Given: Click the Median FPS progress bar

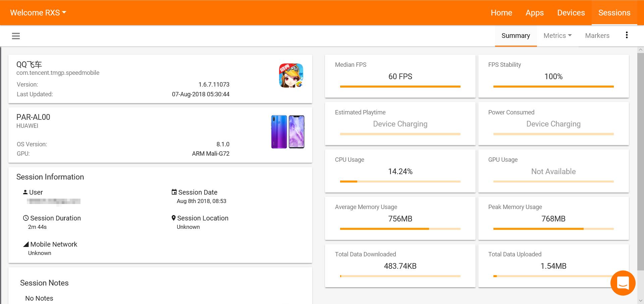Looking at the screenshot, I should click(400, 87).
